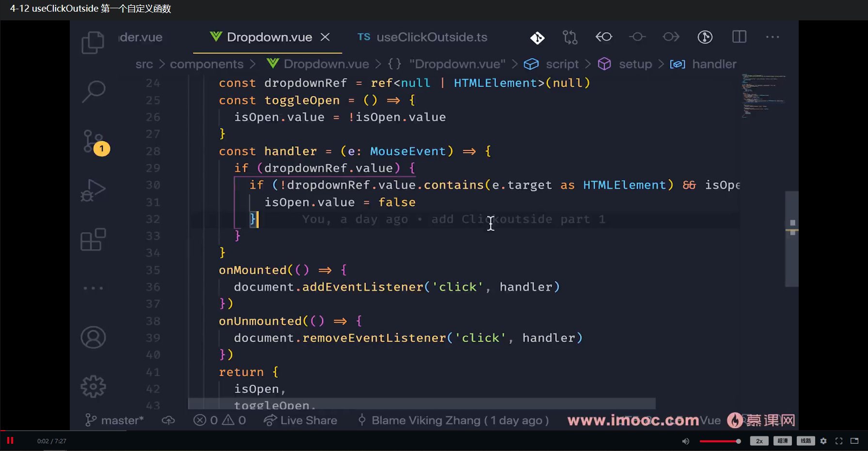Click the vertical scrollbar of the editor
868x451 pixels.
click(792, 239)
